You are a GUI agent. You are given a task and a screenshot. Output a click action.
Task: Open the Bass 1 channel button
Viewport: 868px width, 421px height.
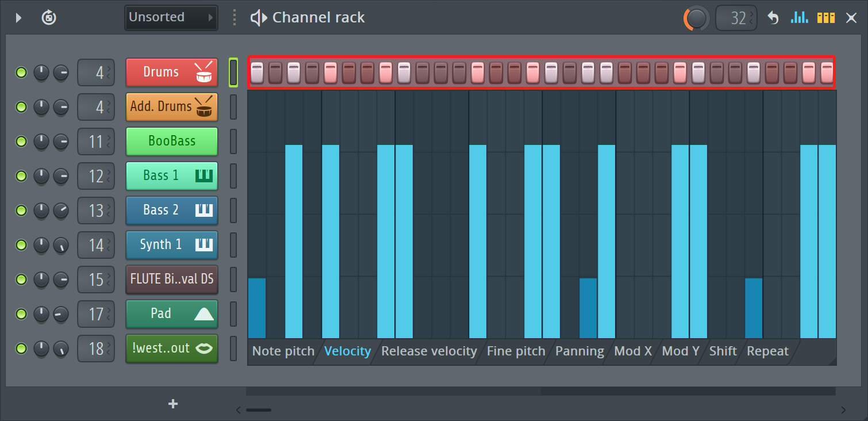tap(172, 176)
